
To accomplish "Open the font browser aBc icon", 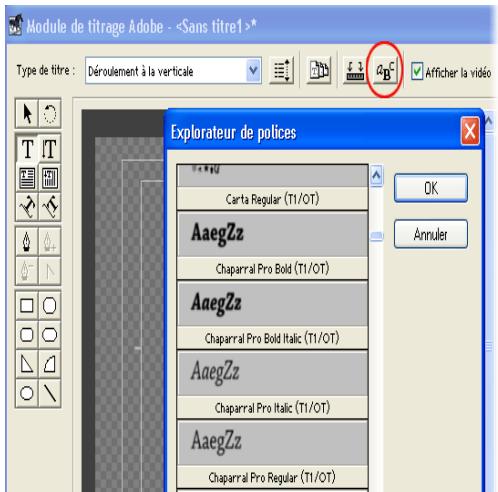I will click(385, 71).
